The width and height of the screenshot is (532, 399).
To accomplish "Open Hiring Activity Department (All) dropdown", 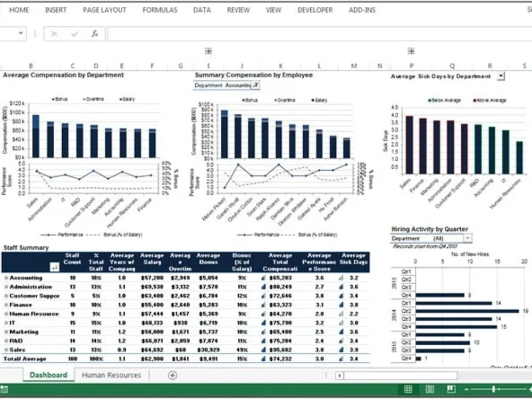I will click(x=468, y=238).
